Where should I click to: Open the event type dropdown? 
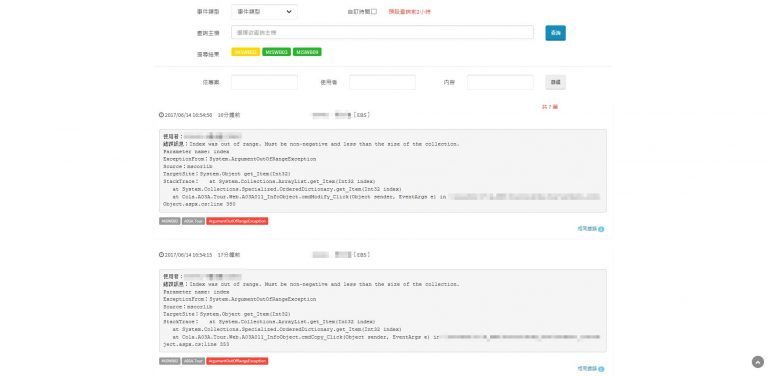pos(264,12)
